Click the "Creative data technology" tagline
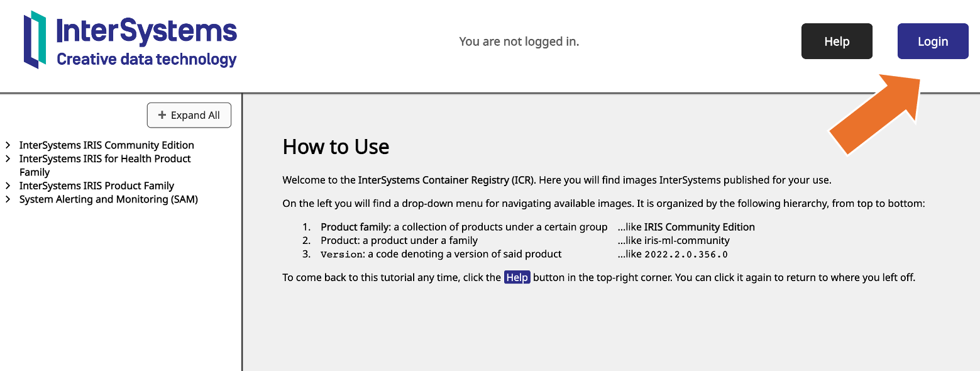The width and height of the screenshot is (980, 371). (146, 60)
